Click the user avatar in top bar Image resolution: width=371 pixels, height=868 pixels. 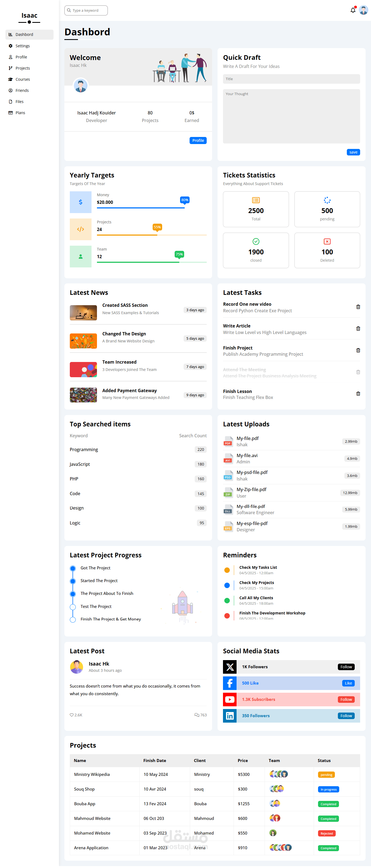coord(363,10)
